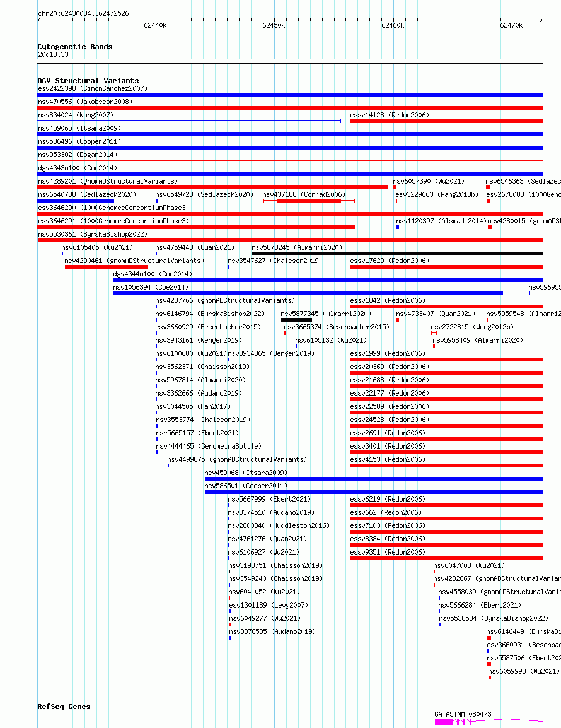The height and width of the screenshot is (728, 561).
Task: Click nsv3934365 (Wenger2019) label
Action: 271,353
